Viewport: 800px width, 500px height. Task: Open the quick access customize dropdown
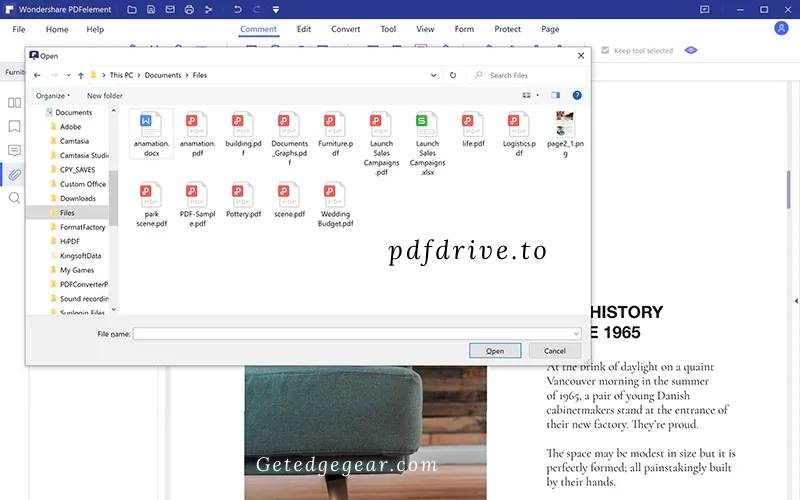click(276, 9)
